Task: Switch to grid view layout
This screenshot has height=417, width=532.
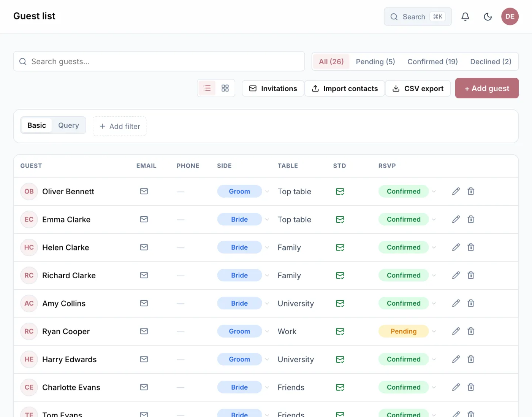Action: (x=225, y=88)
